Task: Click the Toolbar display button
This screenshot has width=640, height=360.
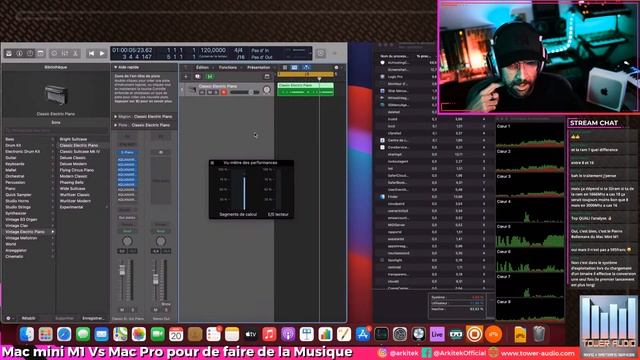Action: [x=40, y=53]
